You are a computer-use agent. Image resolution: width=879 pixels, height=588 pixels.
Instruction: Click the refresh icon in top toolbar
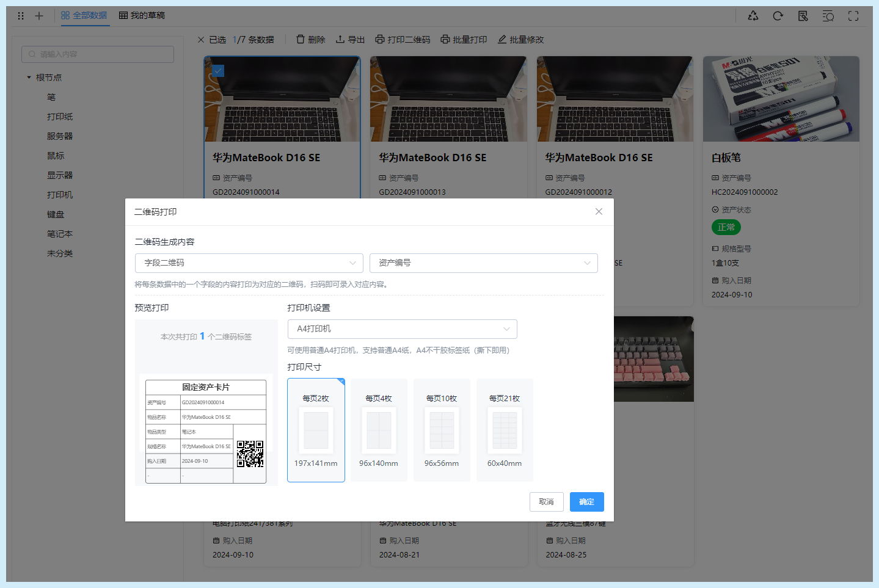[x=778, y=16]
